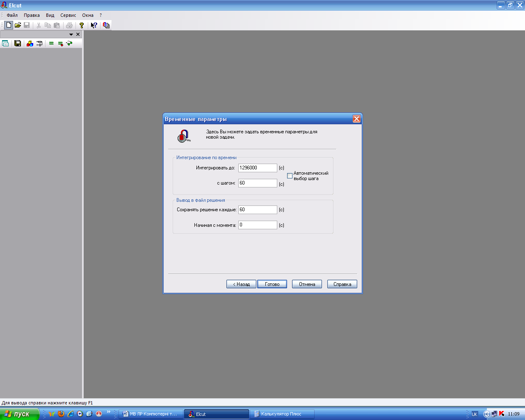Open the Сервис menu
The width and height of the screenshot is (525, 420).
tap(68, 15)
